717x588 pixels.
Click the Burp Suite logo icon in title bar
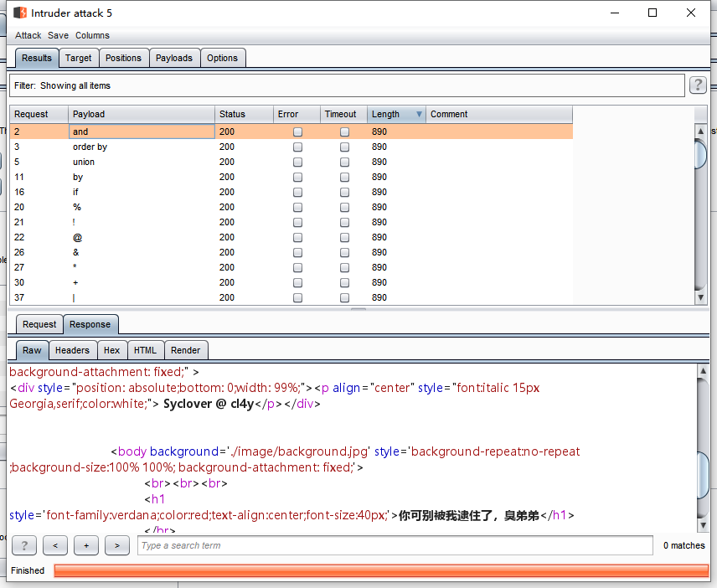click(x=19, y=13)
